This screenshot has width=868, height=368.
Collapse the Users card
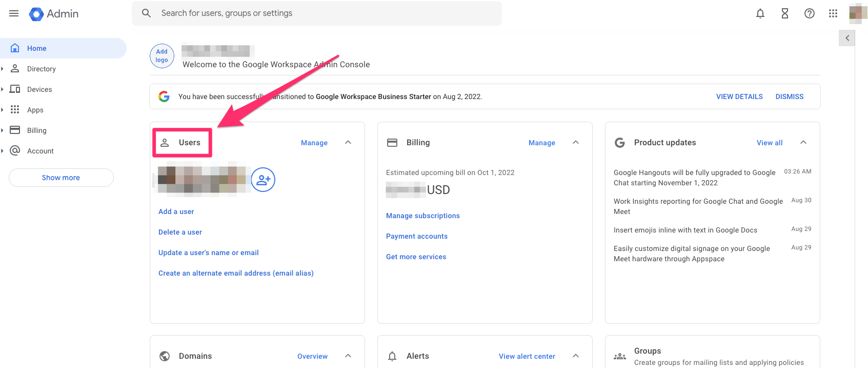[348, 143]
